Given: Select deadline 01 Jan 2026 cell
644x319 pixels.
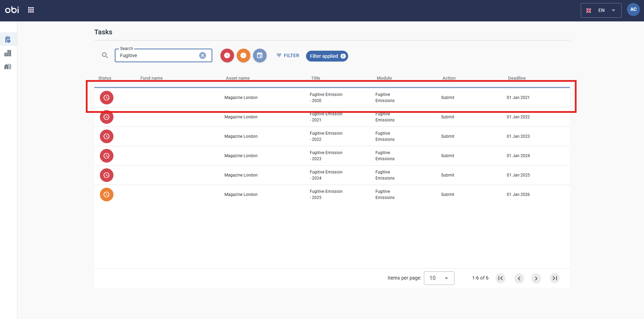Looking at the screenshot, I should (518, 195).
